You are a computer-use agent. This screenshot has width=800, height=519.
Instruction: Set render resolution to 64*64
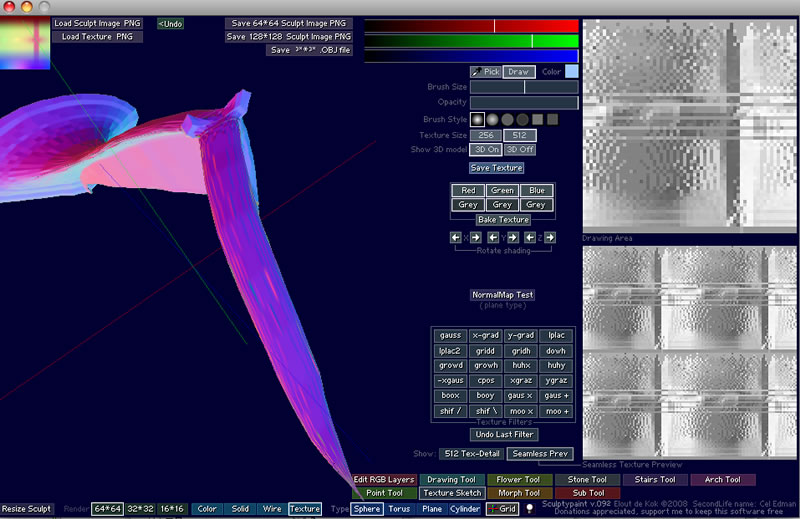[x=107, y=509]
